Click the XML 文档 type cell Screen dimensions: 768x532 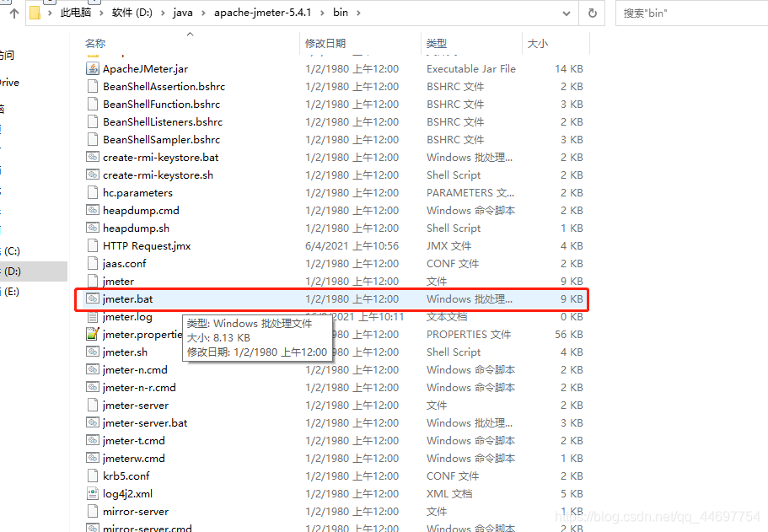coord(449,494)
